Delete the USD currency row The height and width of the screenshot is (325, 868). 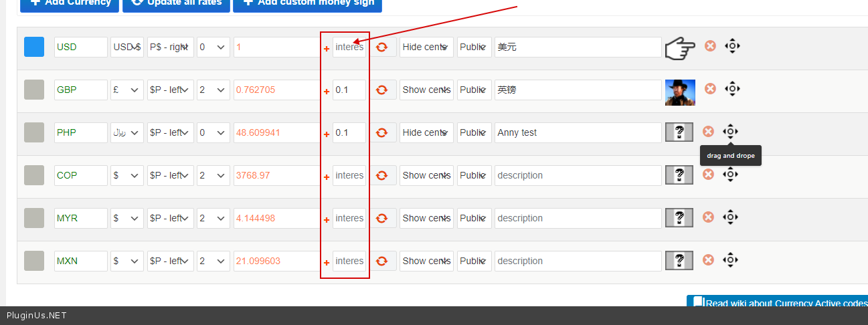coord(710,45)
